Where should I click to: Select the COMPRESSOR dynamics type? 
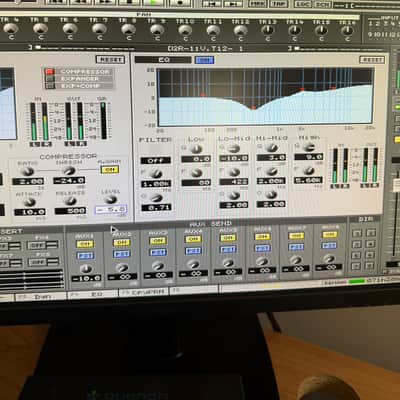pos(79,72)
